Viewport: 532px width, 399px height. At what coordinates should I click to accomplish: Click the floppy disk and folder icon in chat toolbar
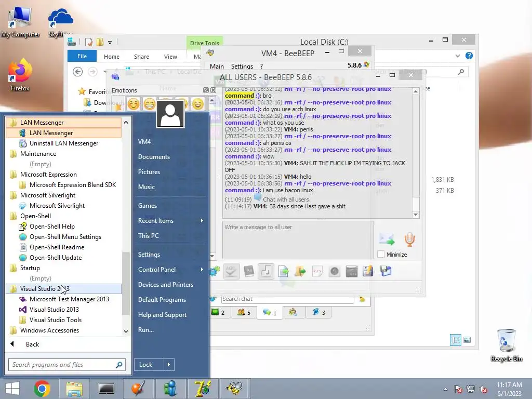[x=386, y=271]
